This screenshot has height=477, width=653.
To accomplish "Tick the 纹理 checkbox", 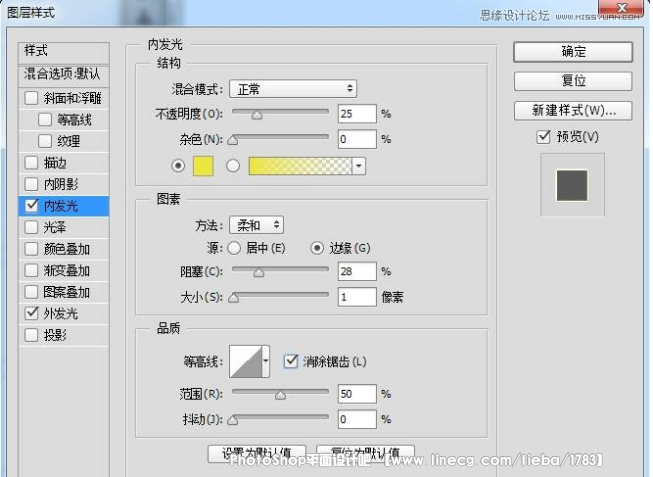I will click(x=45, y=141).
